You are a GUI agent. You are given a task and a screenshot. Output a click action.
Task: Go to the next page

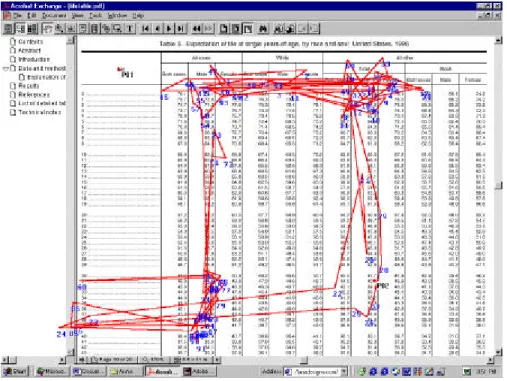tap(169, 29)
